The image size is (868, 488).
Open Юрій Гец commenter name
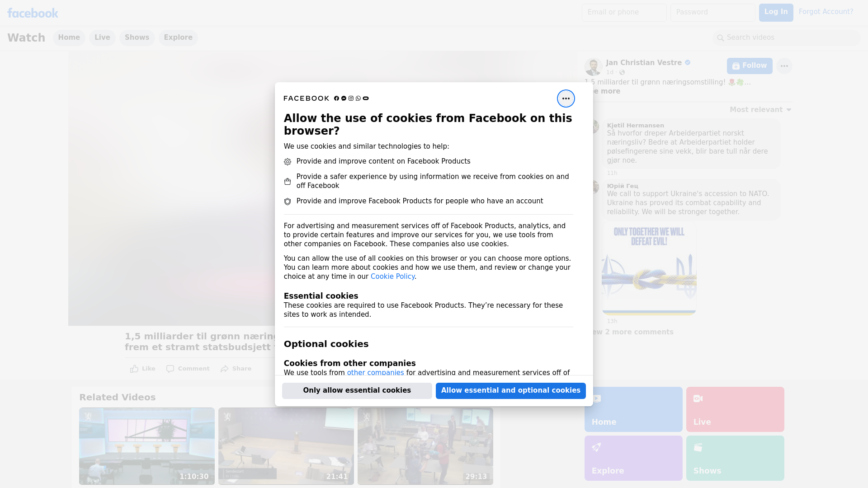tap(623, 186)
